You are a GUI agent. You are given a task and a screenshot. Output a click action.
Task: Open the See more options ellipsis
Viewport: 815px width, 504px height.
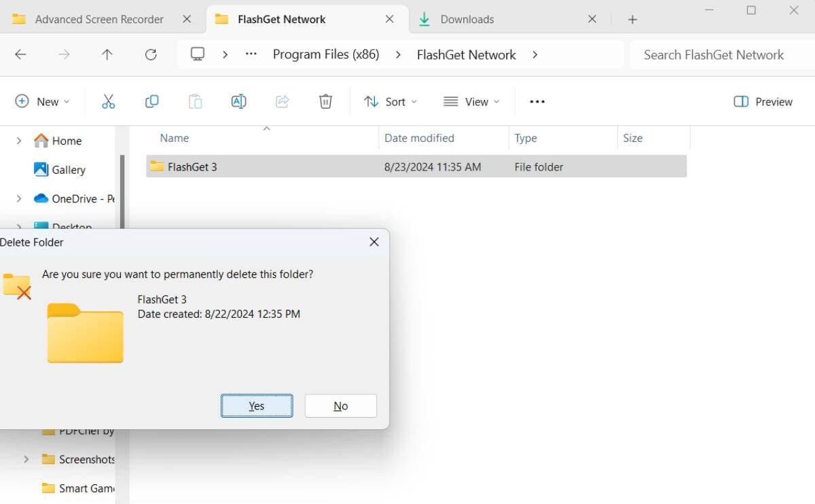coord(537,102)
